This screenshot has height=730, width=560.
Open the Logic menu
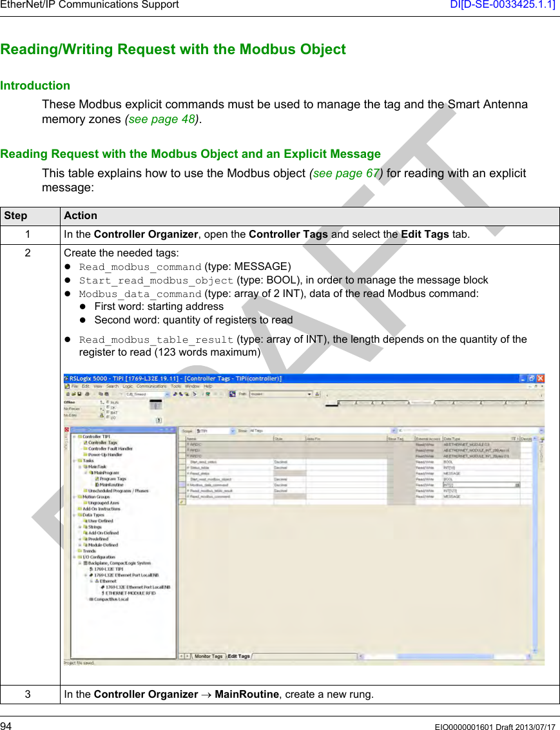click(128, 387)
